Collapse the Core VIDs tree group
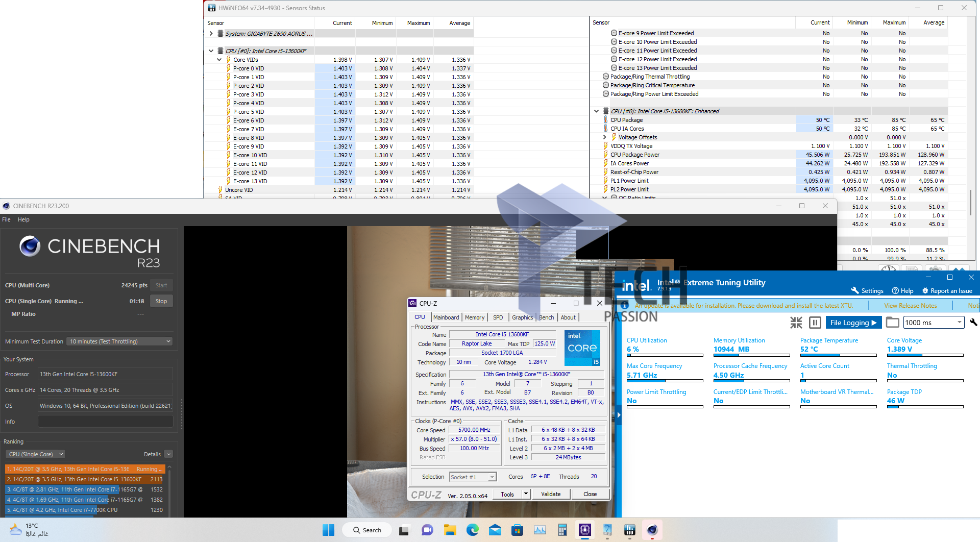Image resolution: width=980 pixels, height=542 pixels. click(x=219, y=60)
